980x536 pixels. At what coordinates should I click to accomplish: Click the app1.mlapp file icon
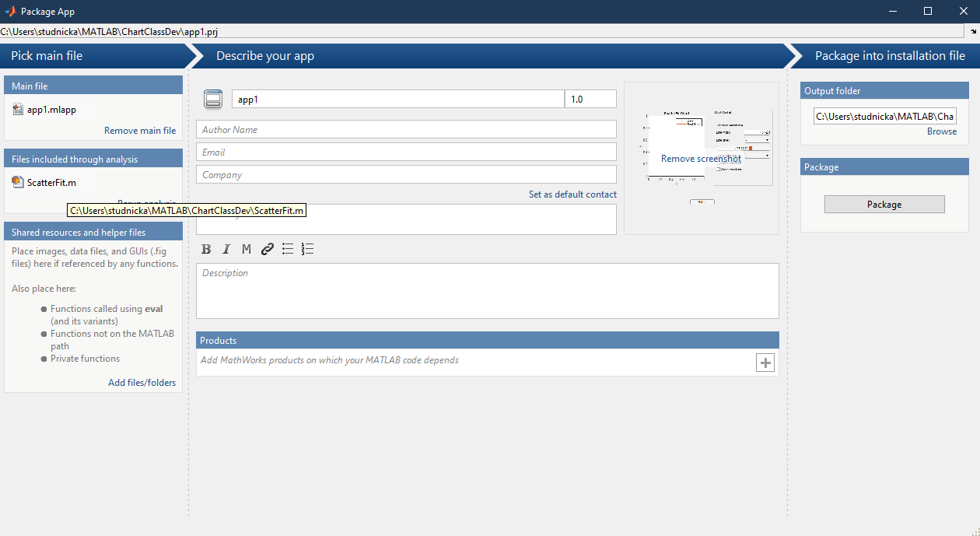coord(19,110)
